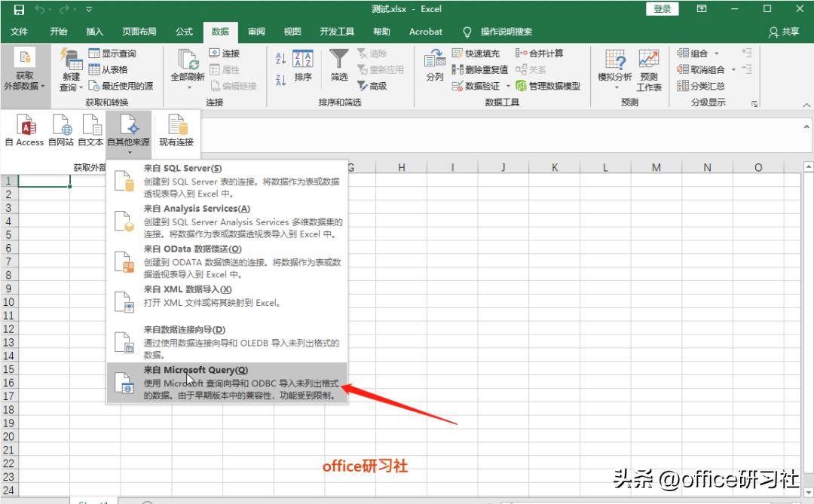Open the 自 Access data import icon
This screenshot has height=504, width=814.
coord(25,133)
